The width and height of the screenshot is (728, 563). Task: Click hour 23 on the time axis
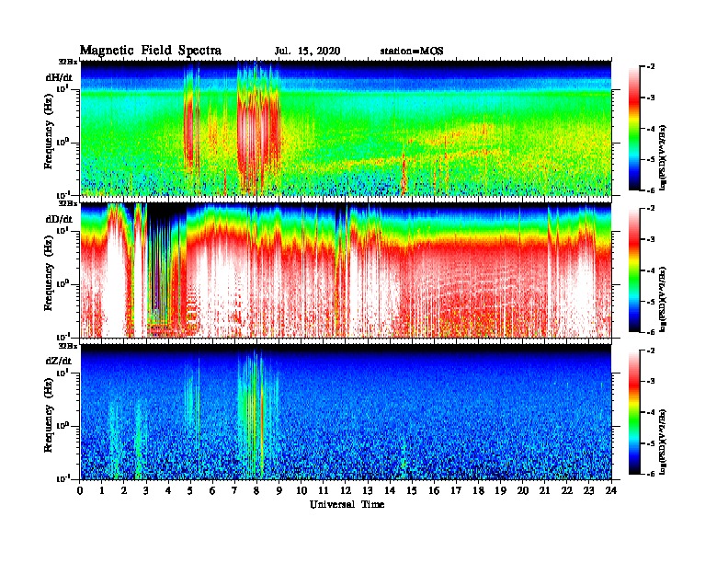pyautogui.click(x=588, y=491)
